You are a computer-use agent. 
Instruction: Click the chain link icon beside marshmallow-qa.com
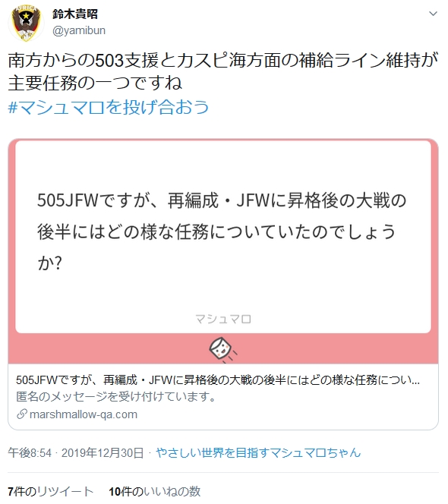click(x=22, y=414)
